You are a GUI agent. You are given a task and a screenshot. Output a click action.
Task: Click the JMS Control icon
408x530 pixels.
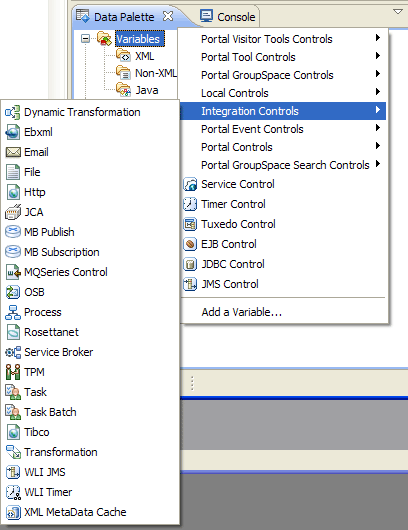[190, 284]
